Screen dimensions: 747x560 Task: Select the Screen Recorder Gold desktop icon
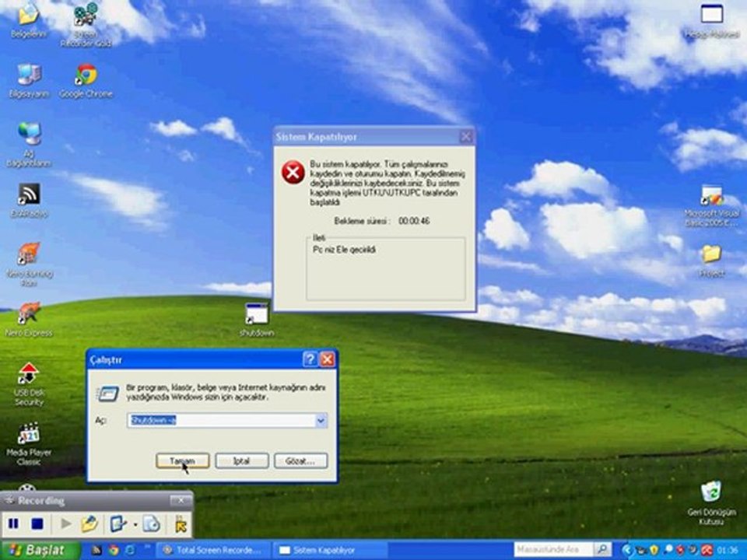point(86,24)
